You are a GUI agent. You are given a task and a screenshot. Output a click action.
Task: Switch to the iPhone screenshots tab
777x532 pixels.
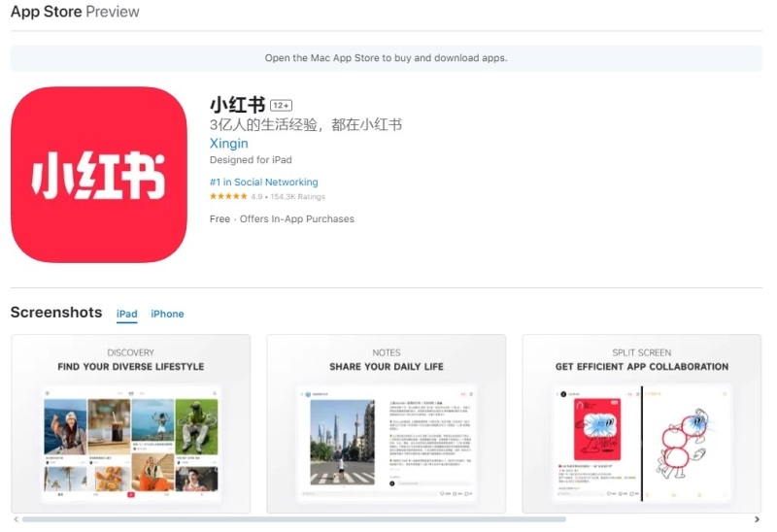(167, 314)
